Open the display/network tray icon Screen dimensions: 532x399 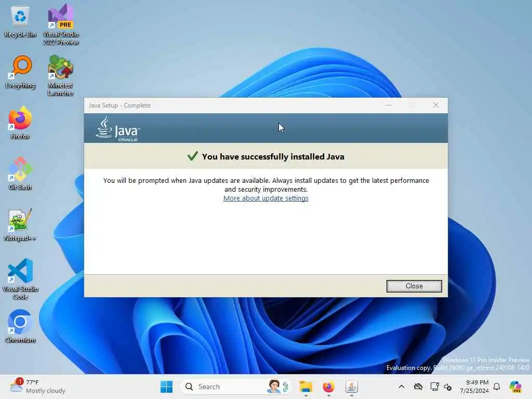[434, 387]
